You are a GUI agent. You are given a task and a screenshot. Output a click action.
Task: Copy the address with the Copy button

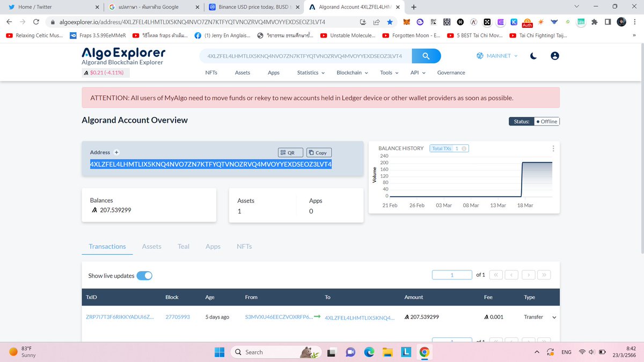(x=318, y=153)
